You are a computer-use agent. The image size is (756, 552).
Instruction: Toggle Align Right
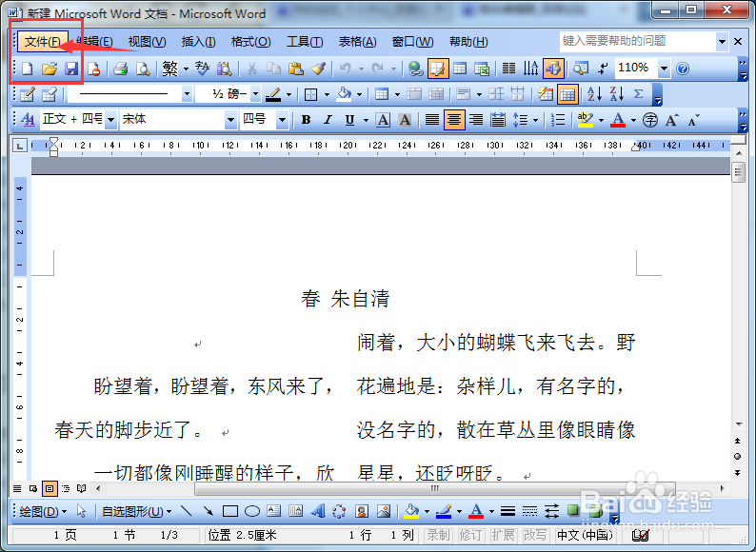click(x=476, y=120)
